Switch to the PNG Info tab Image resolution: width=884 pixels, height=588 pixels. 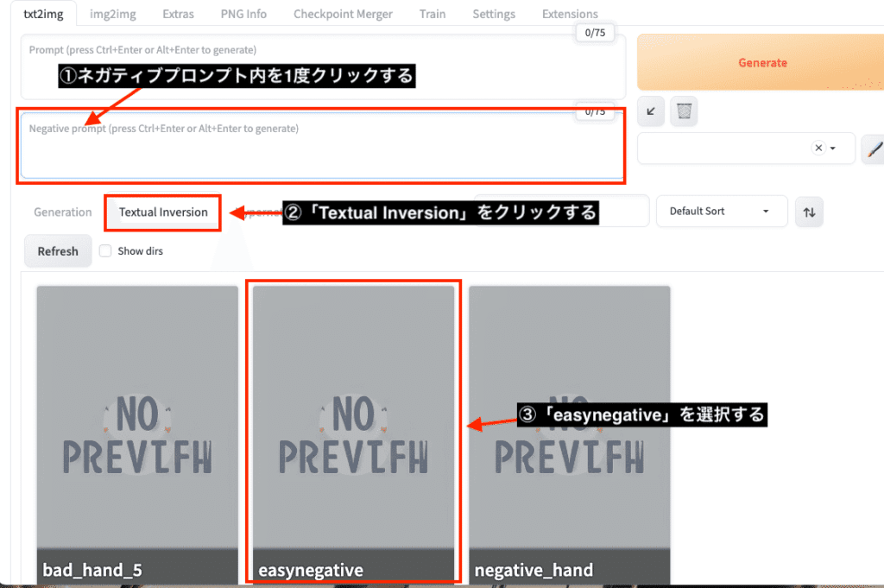[243, 13]
